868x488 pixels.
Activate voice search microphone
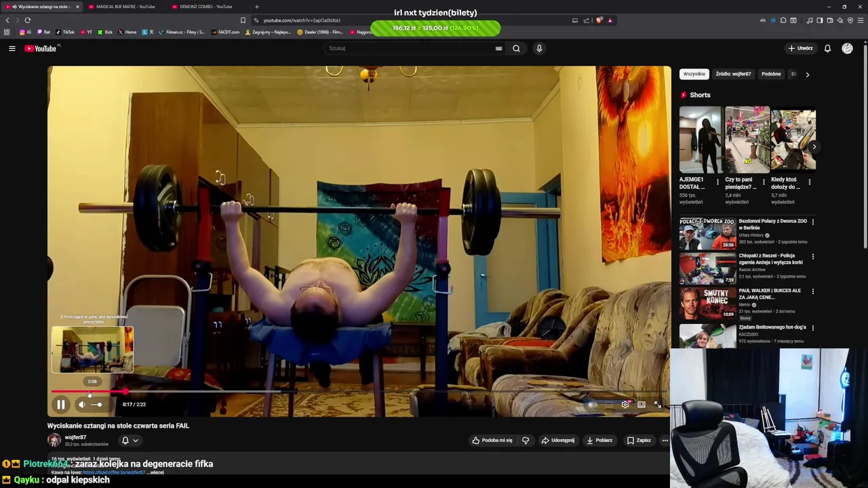(539, 48)
